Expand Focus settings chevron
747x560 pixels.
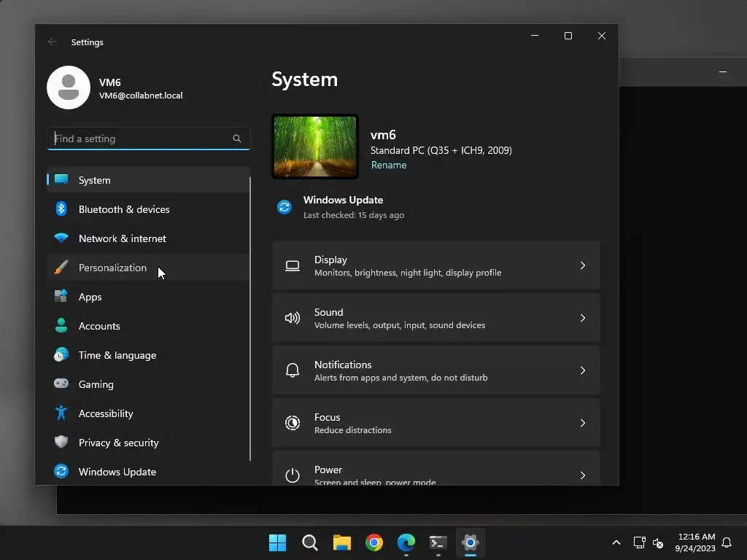click(x=583, y=423)
